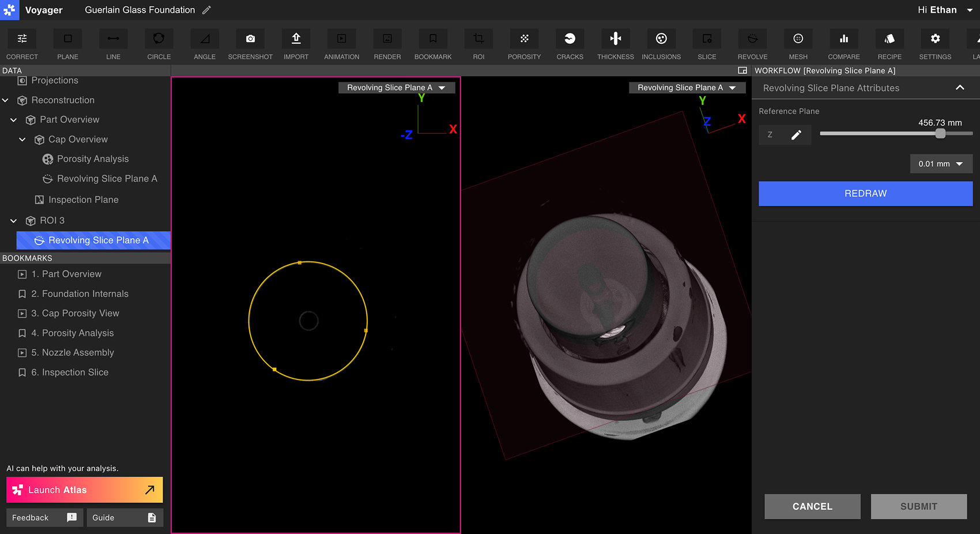Image resolution: width=980 pixels, height=534 pixels.
Task: Cancel the workflow with the CANCEL button
Action: coord(812,506)
